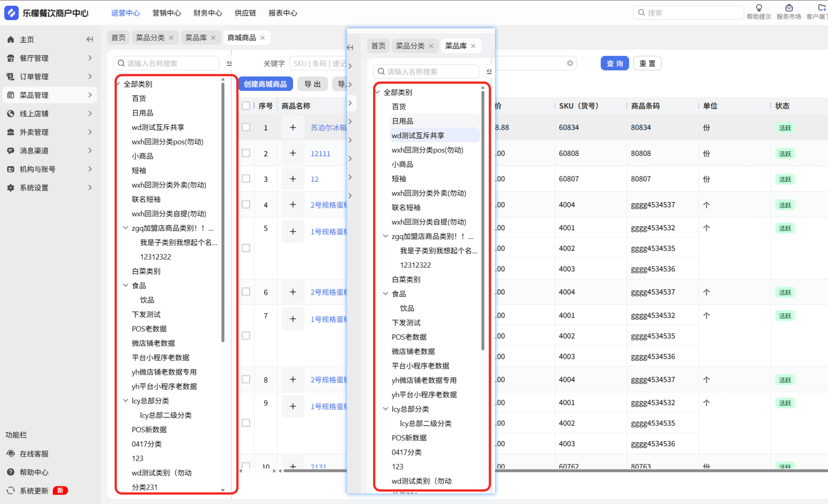Expand the 菜品管理 sidebar menu chevron
828x504 pixels.
[x=90, y=95]
